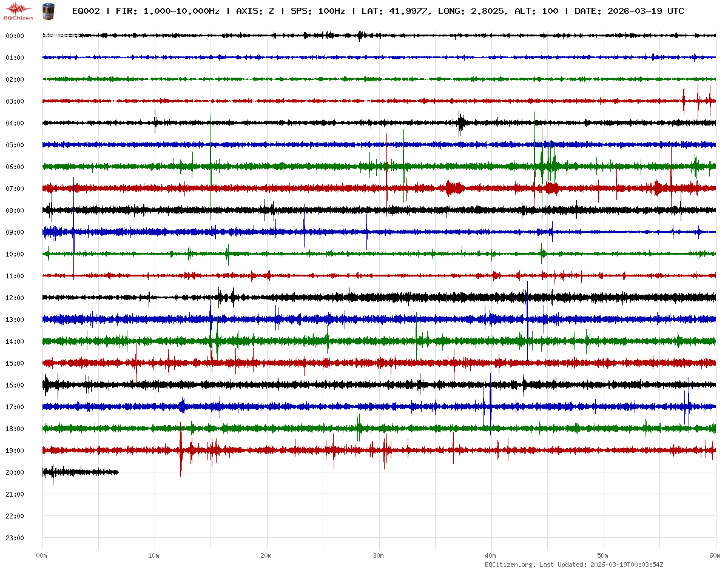
Task: Select the 00:00 hour row label
Action: pos(15,36)
